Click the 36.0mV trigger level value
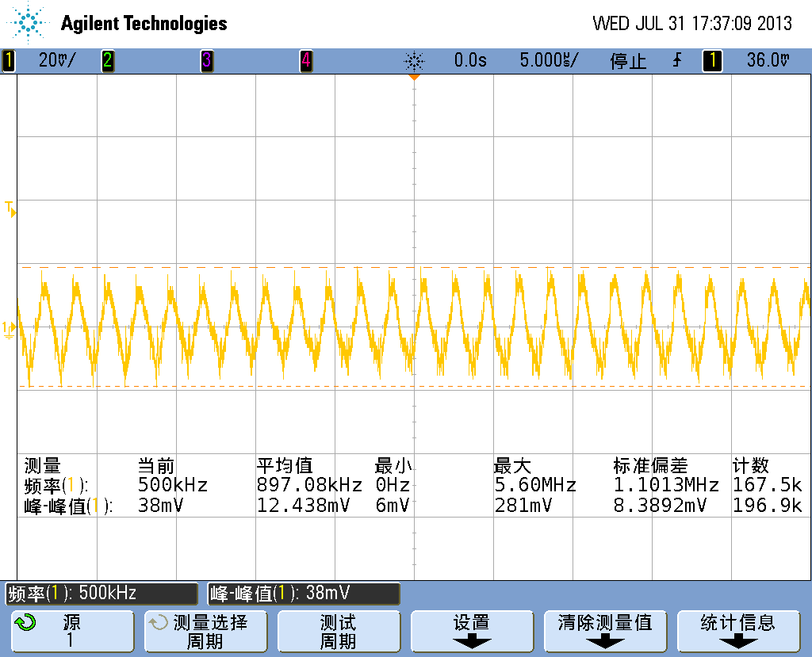812x657 pixels. [x=768, y=60]
